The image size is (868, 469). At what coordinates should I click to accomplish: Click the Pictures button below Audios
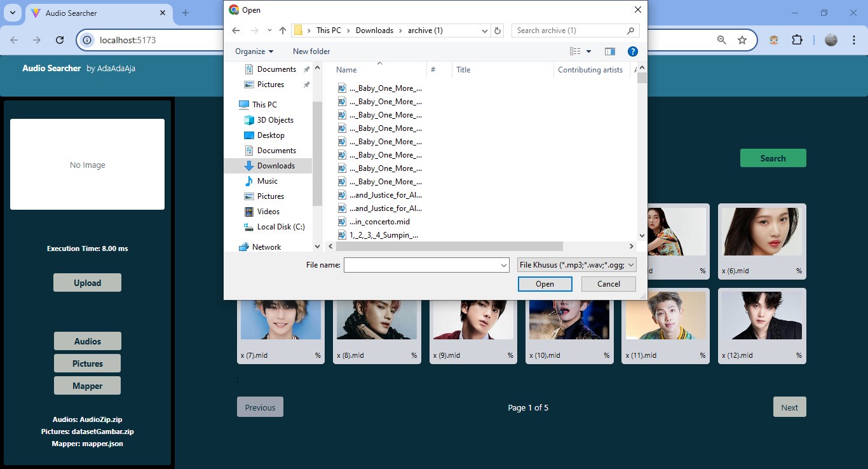[x=87, y=364]
